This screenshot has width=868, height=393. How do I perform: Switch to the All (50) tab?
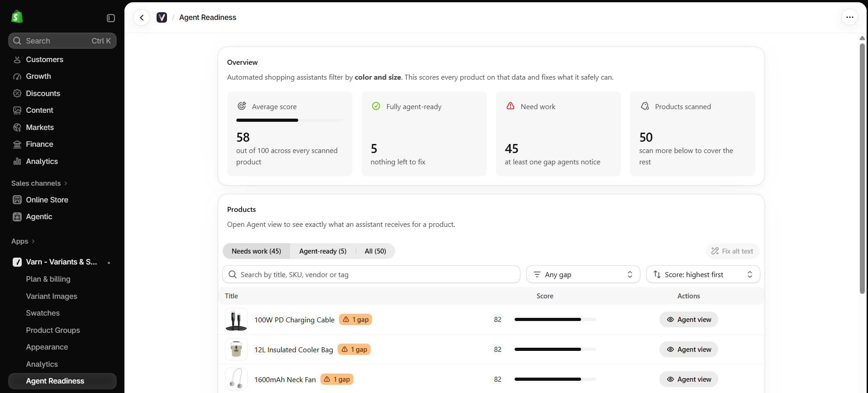(375, 251)
